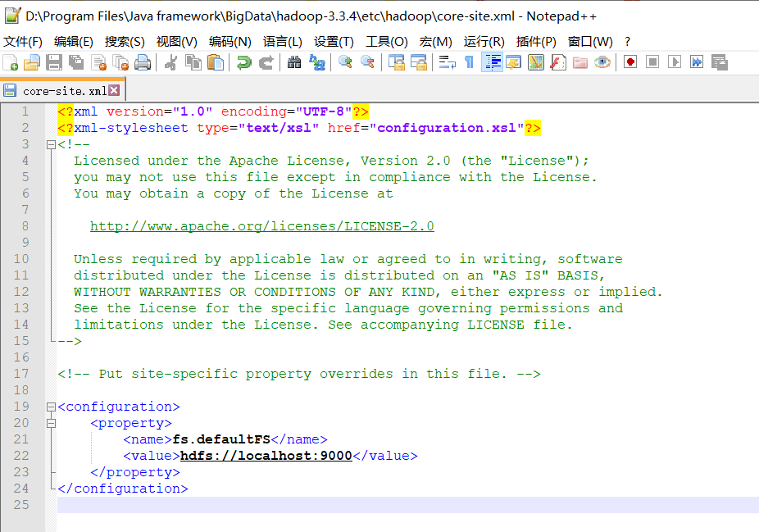Open the Define Your Language icon
Image resolution: width=759 pixels, height=532 pixels.
click(x=514, y=62)
